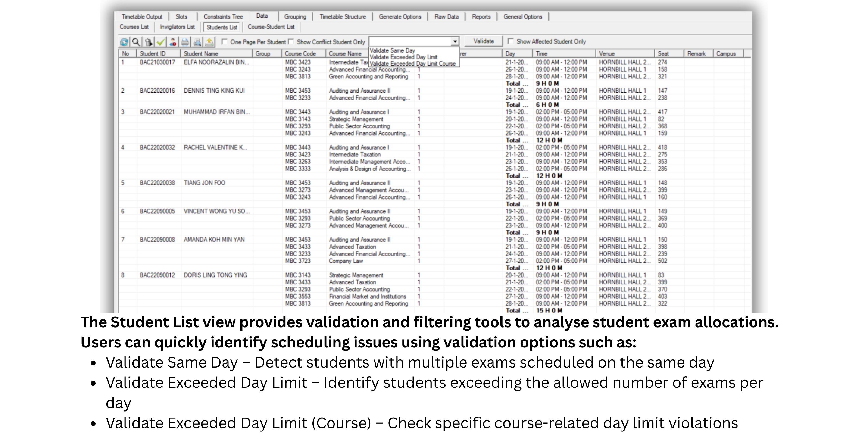Image resolution: width=868 pixels, height=434 pixels.
Task: Click the student conflict alert icon
Action: tap(173, 42)
